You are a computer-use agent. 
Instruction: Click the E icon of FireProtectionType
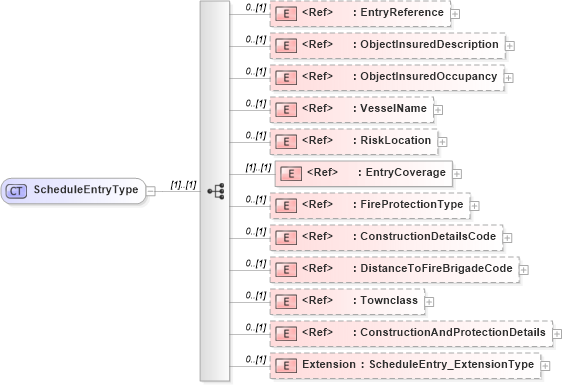(286, 206)
